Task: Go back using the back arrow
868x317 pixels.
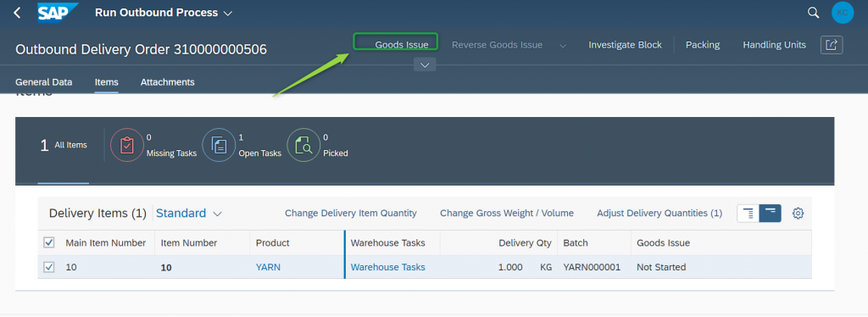Action: pyautogui.click(x=17, y=13)
